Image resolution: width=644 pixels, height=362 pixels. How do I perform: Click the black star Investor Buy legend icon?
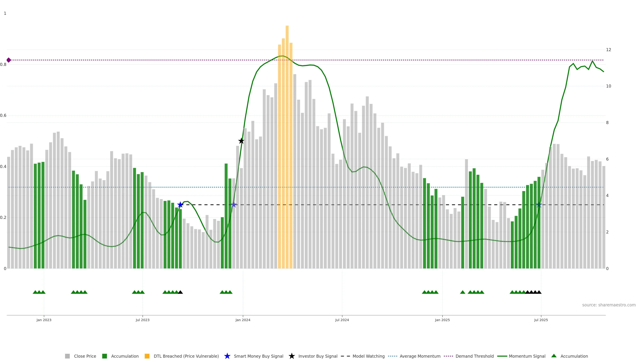pyautogui.click(x=291, y=356)
